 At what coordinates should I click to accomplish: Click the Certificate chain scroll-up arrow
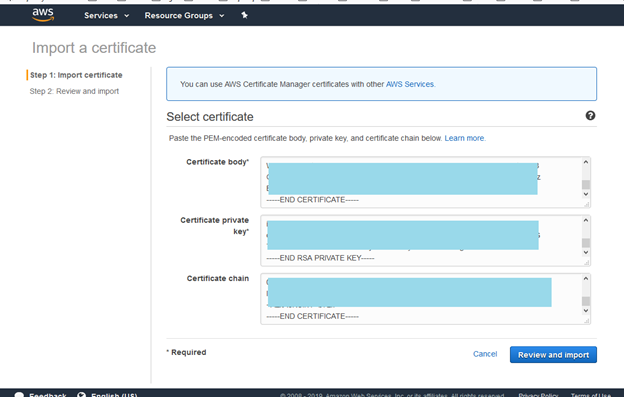pos(586,278)
